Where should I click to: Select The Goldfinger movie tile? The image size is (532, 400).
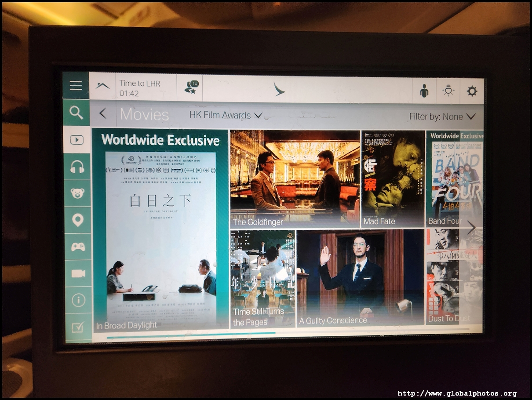coord(295,179)
